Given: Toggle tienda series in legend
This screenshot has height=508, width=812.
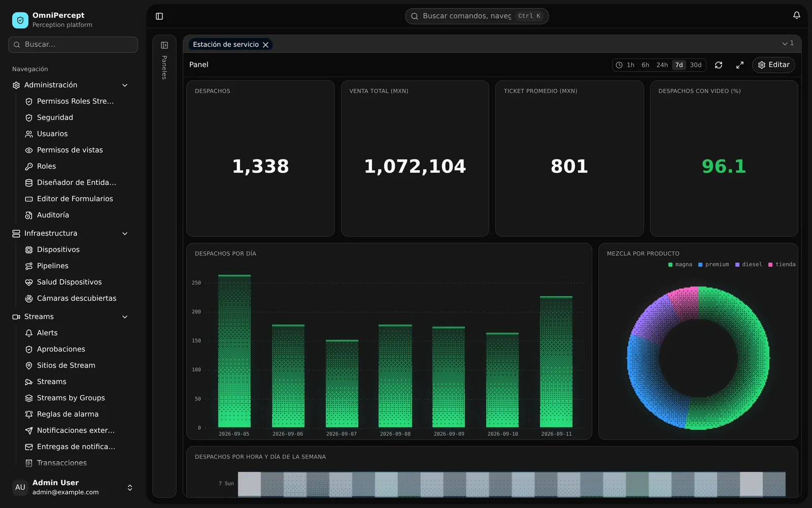Looking at the screenshot, I should (782, 265).
